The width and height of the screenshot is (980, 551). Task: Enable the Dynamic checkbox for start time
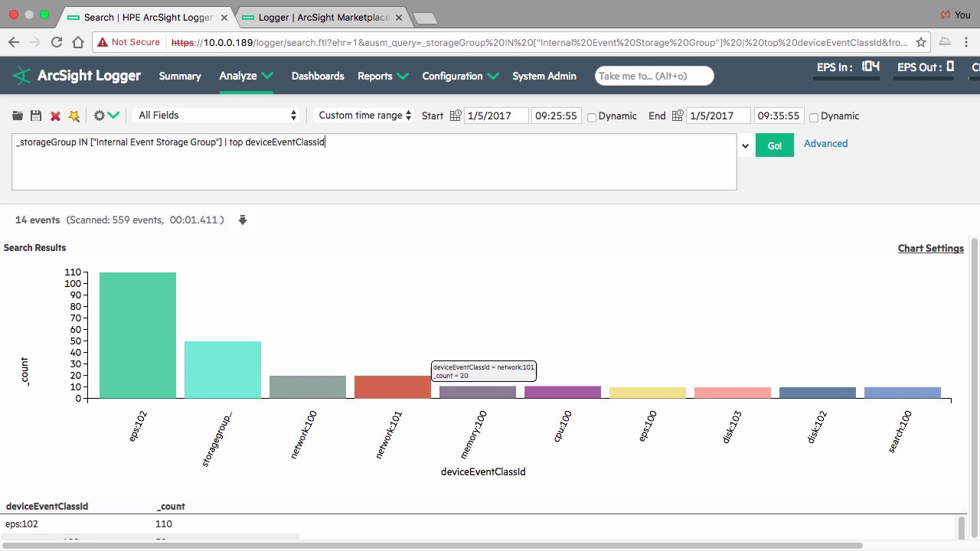[592, 117]
